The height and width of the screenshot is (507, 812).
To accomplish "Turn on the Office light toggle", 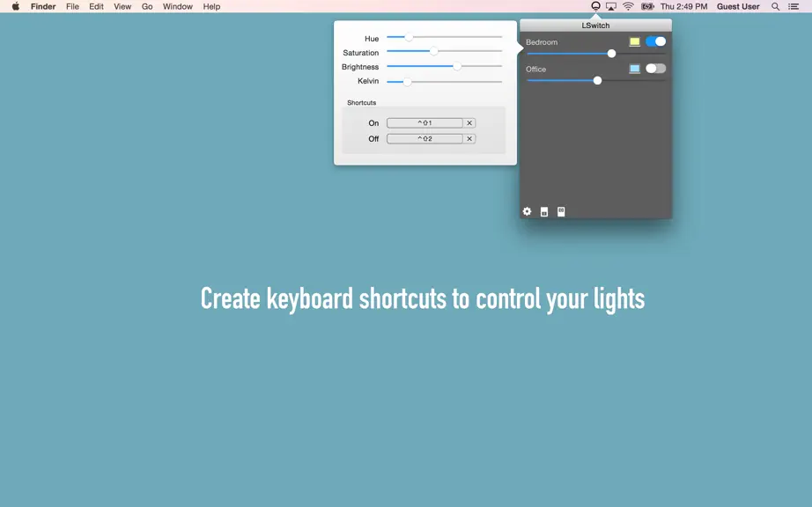I will [655, 69].
